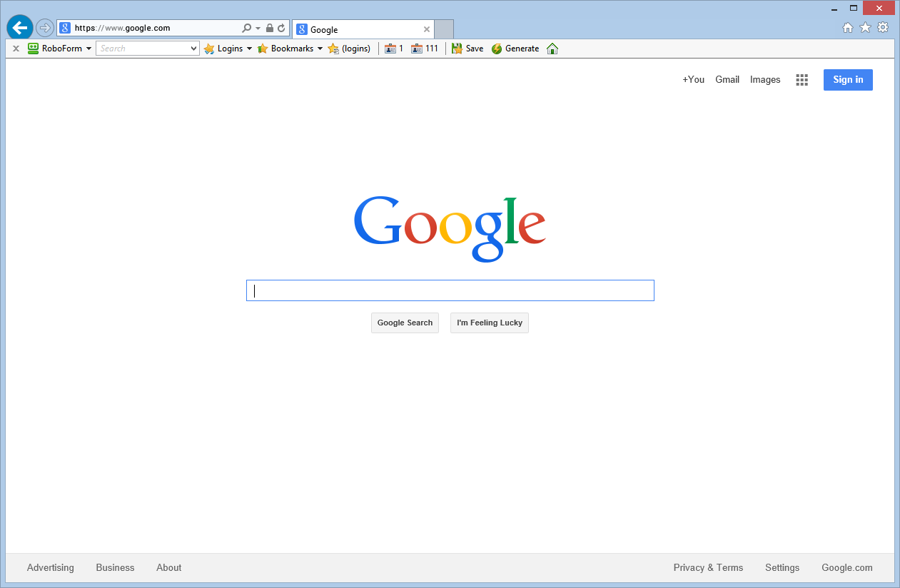The height and width of the screenshot is (588, 900).
Task: Expand the RoboForm menu dropdown arrow
Action: tap(89, 49)
